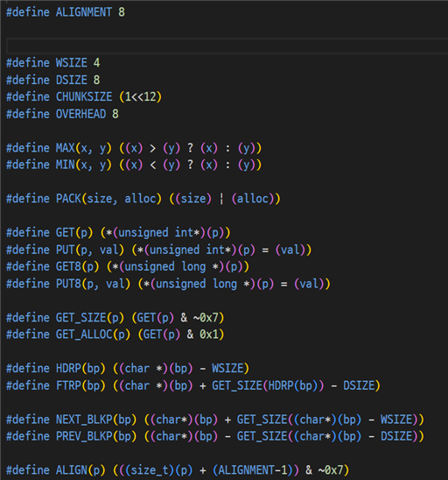The width and height of the screenshot is (448, 480).
Task: Click the PACK(size, alloc) macro
Action: (x=143, y=199)
